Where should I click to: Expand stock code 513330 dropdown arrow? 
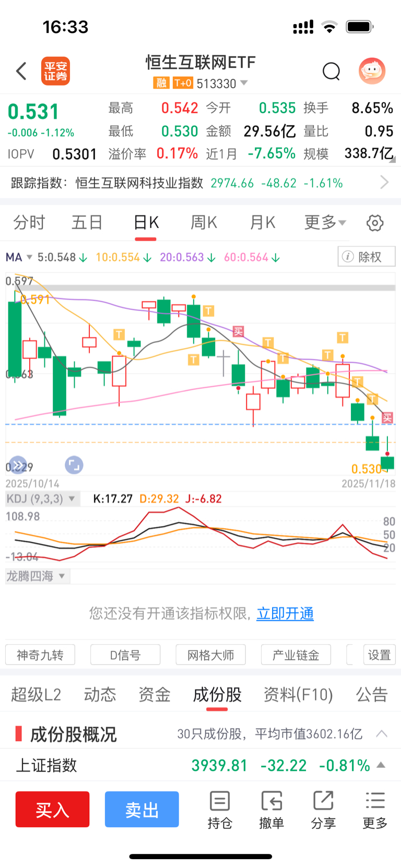[244, 83]
